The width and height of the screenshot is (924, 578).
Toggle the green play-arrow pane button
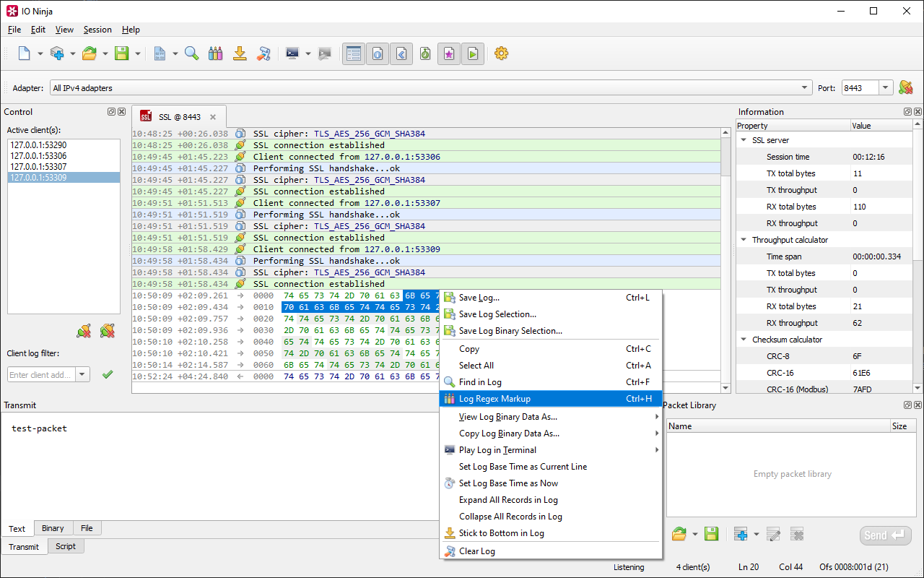[473, 53]
